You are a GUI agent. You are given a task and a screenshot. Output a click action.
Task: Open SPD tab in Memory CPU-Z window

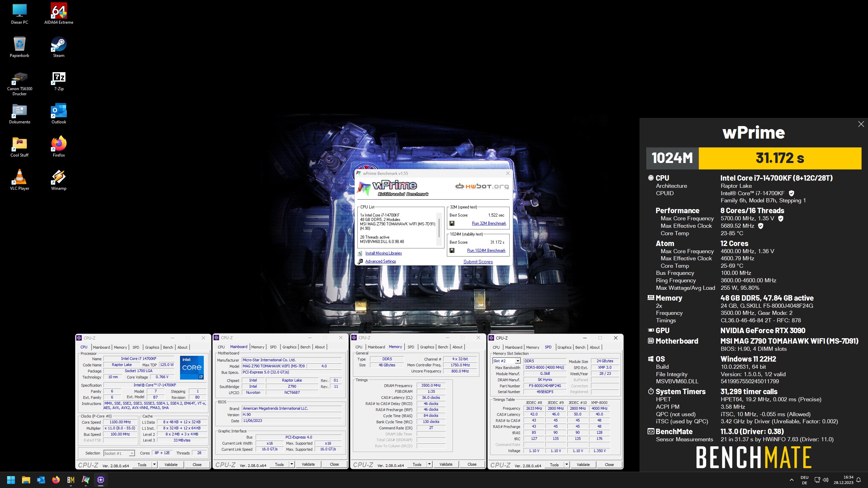coord(411,347)
